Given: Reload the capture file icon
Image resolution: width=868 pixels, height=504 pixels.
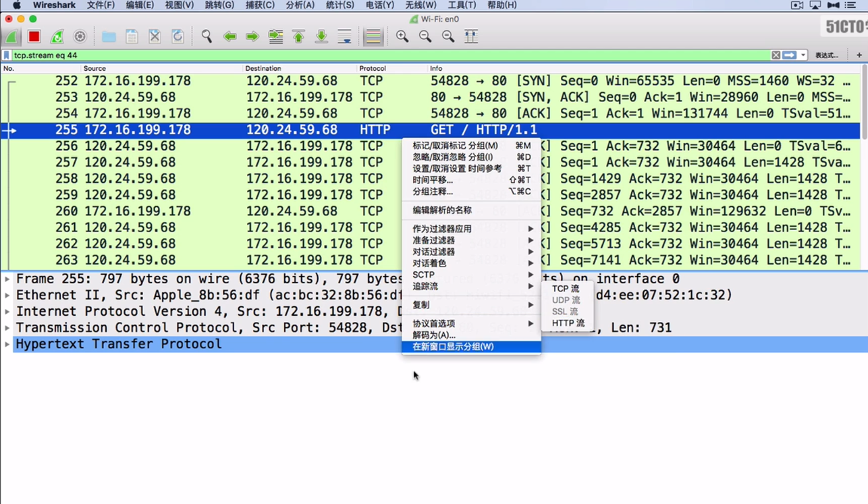Looking at the screenshot, I should (x=178, y=36).
